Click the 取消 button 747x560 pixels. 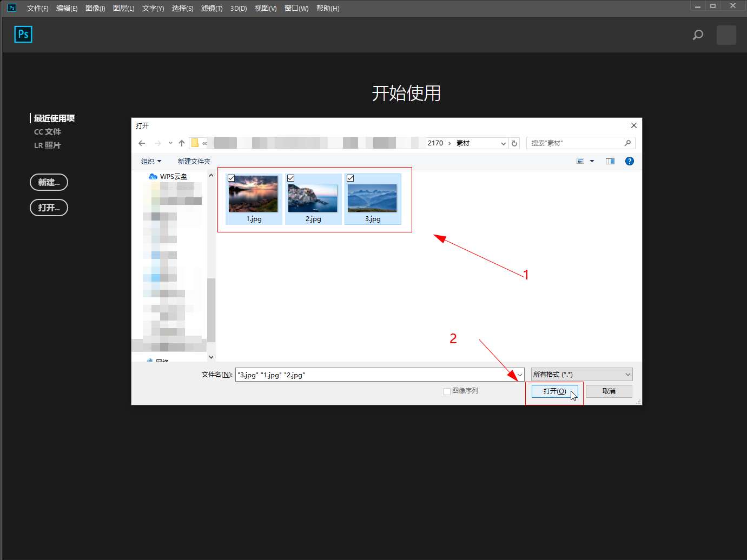(x=609, y=391)
